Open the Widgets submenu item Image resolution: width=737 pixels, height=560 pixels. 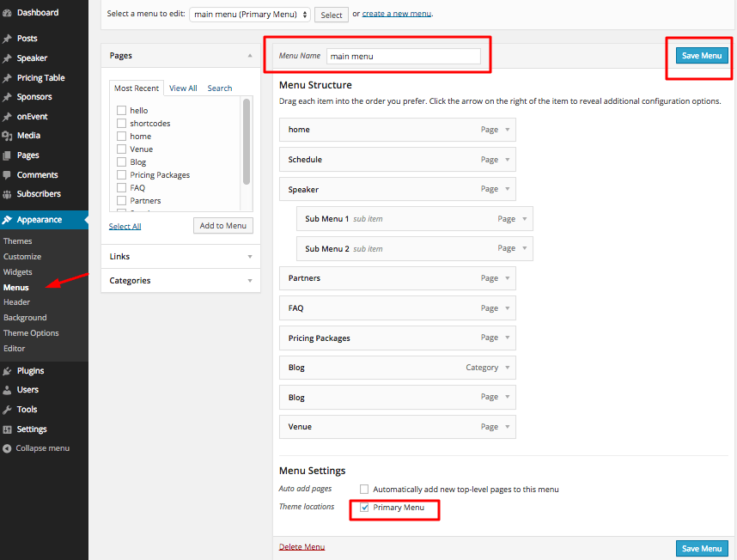[x=18, y=272]
